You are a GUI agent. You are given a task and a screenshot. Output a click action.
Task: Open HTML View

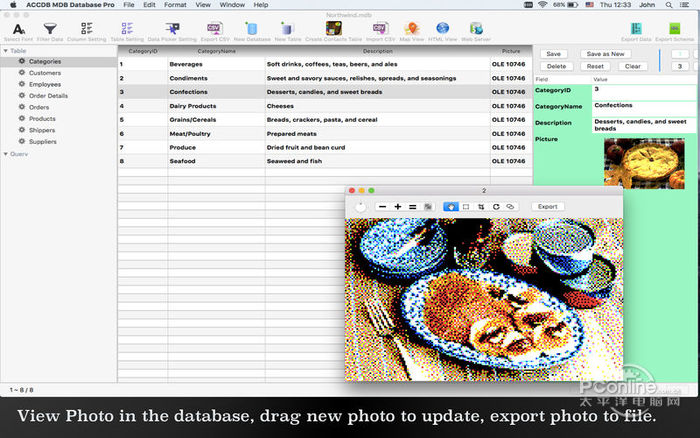tap(442, 31)
